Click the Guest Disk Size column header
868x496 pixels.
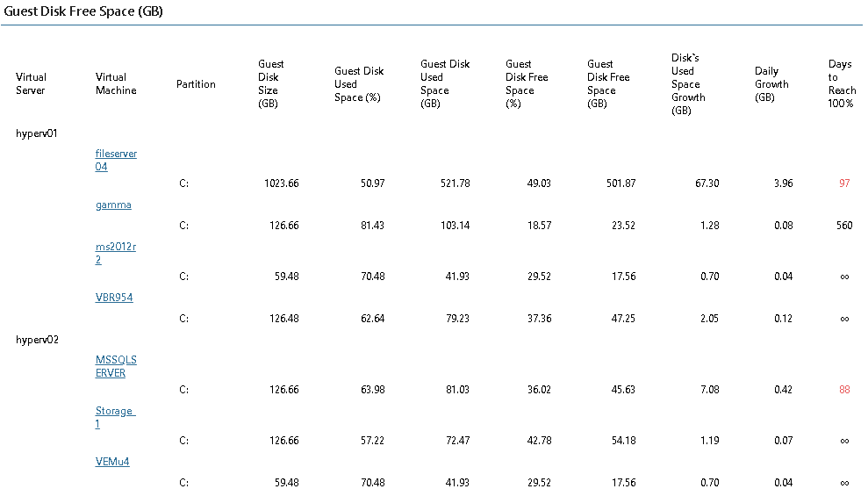(x=270, y=83)
